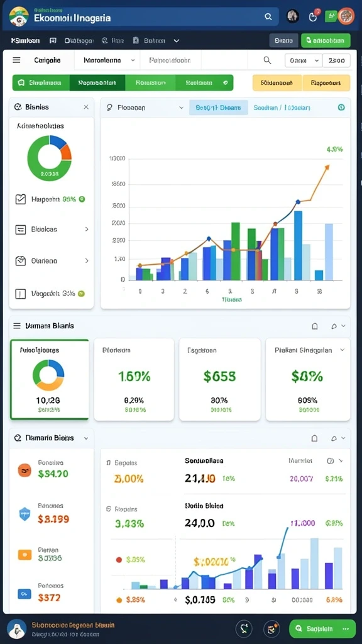Open the orange round avatar at top right
Screen dimensions: 362x644
coord(346,16)
